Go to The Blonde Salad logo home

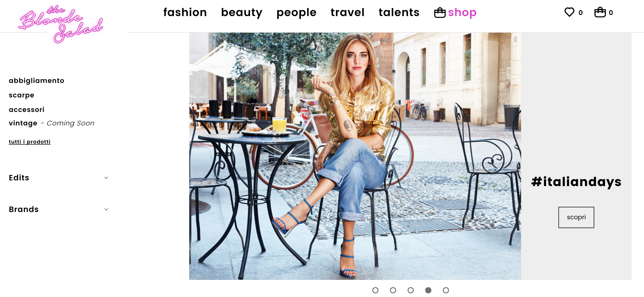[x=61, y=24]
